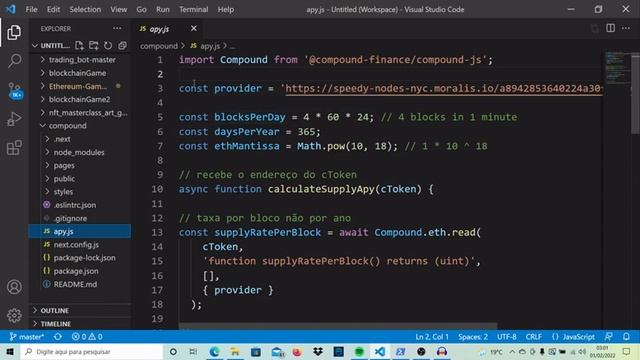
Task: Synchronize changes from status bar
Action: tap(58, 337)
